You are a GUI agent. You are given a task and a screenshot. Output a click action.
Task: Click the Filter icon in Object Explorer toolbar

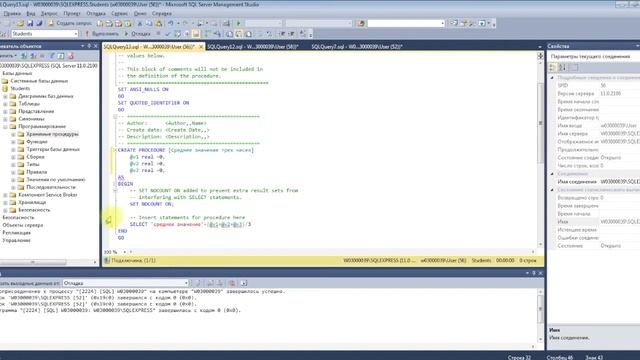[x=52, y=56]
